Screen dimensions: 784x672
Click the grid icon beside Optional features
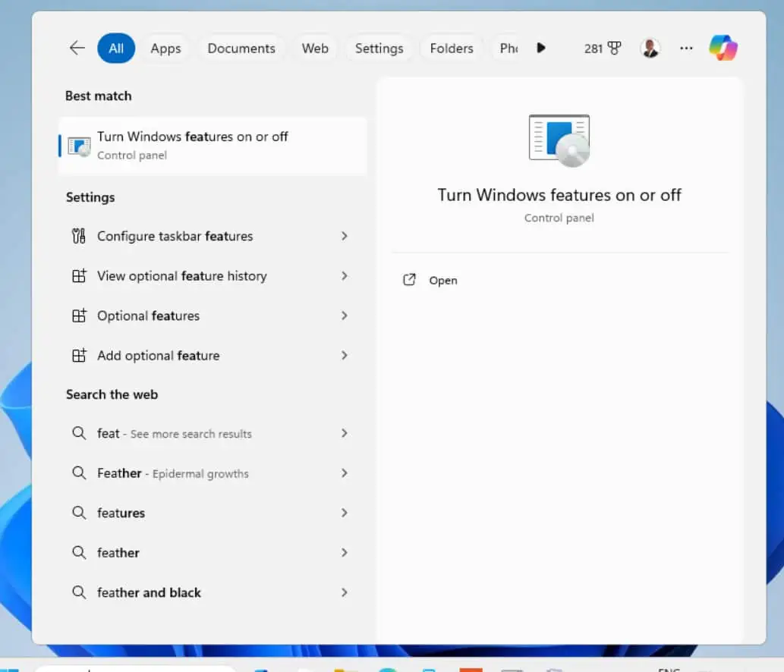pyautogui.click(x=79, y=316)
